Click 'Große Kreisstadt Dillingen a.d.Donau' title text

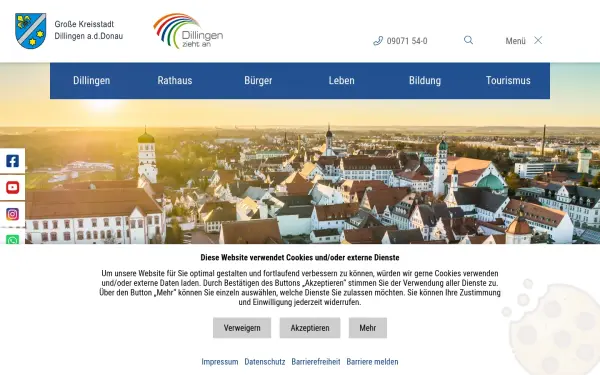[x=89, y=30]
